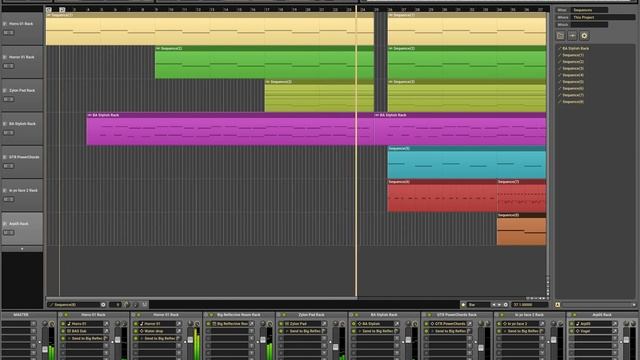
Task: Click the Which filter input field
Action: (589, 24)
